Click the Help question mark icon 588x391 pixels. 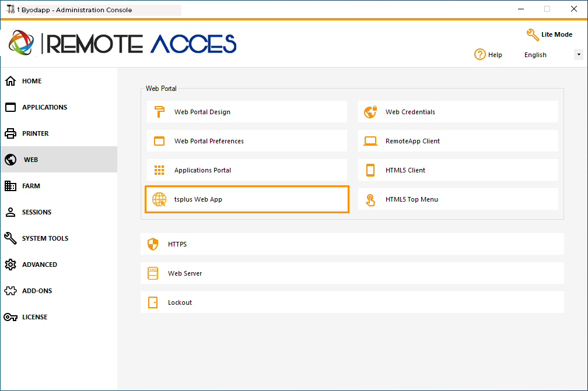pos(480,54)
